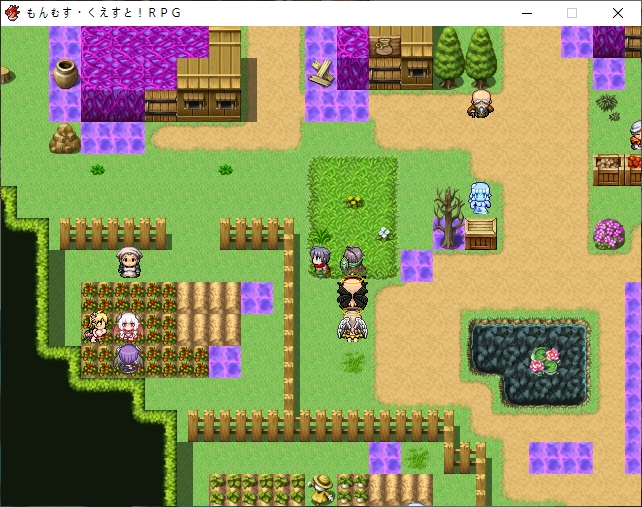Click the tree stump at left edge
This screenshot has width=642, height=507.
(7, 75)
